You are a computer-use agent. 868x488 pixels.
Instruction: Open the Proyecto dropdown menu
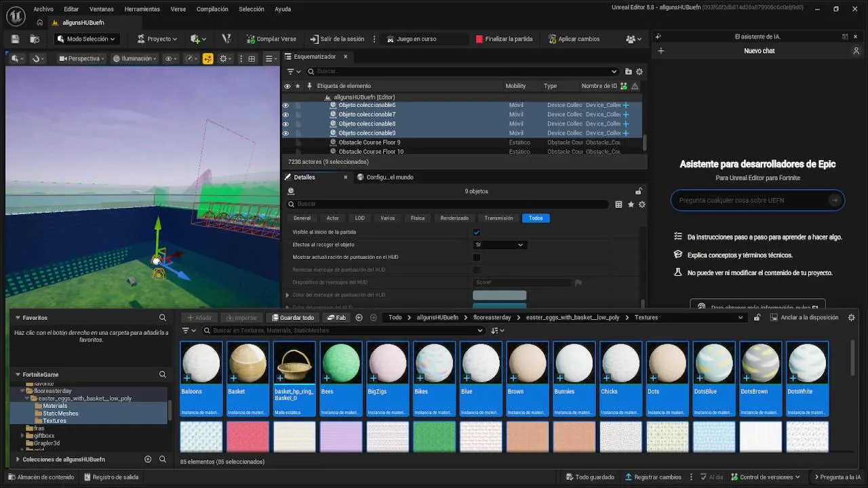[x=157, y=39]
